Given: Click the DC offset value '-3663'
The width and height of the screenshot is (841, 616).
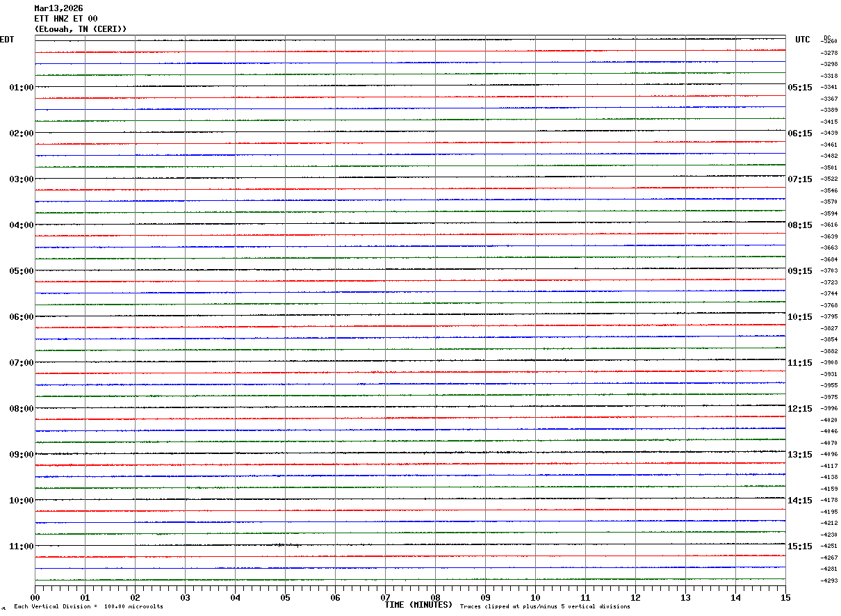Looking at the screenshot, I should (x=829, y=248).
